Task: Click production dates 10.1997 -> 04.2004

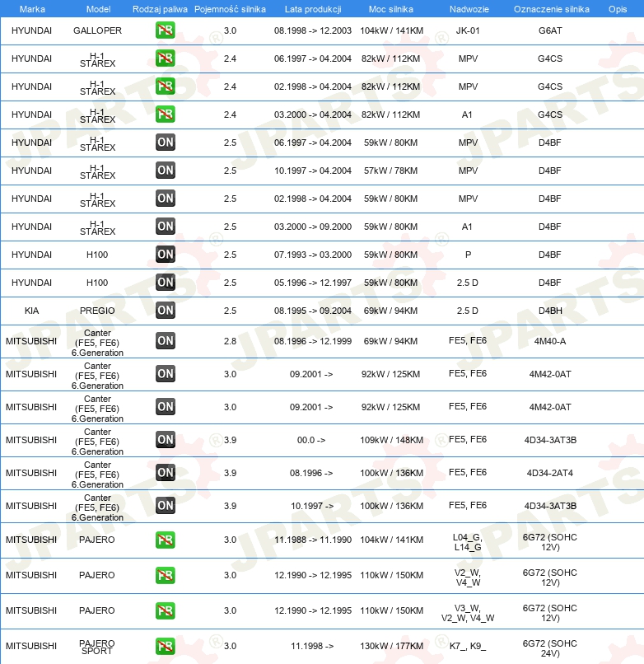Action: (x=313, y=171)
